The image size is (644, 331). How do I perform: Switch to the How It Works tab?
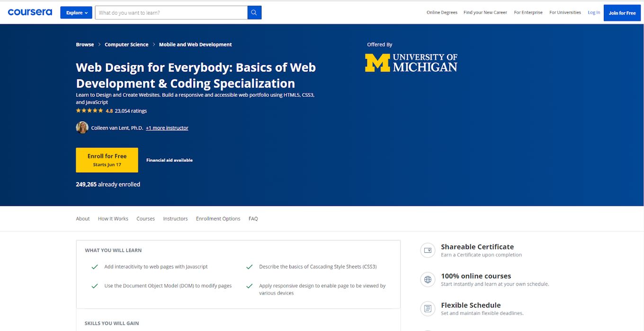113,219
